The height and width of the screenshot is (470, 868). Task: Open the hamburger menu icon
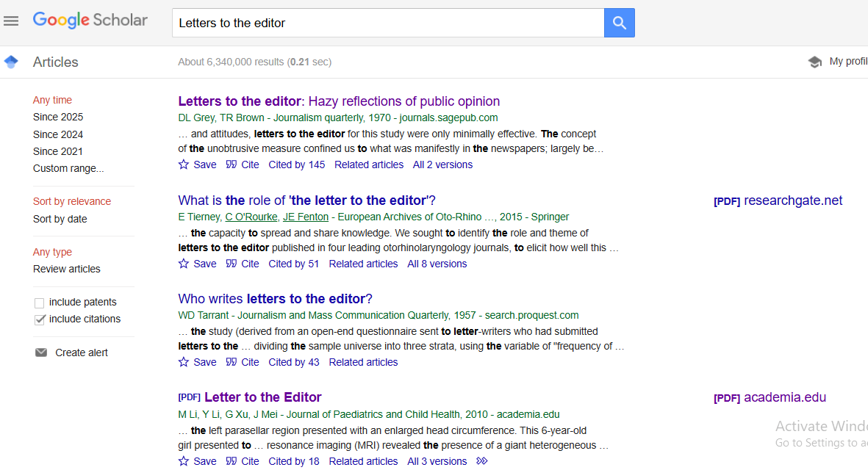[x=11, y=21]
